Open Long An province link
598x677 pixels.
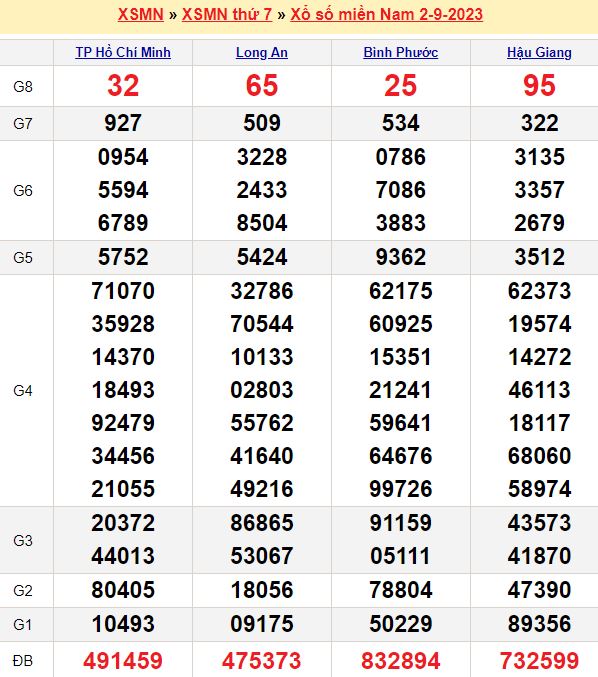click(x=262, y=52)
